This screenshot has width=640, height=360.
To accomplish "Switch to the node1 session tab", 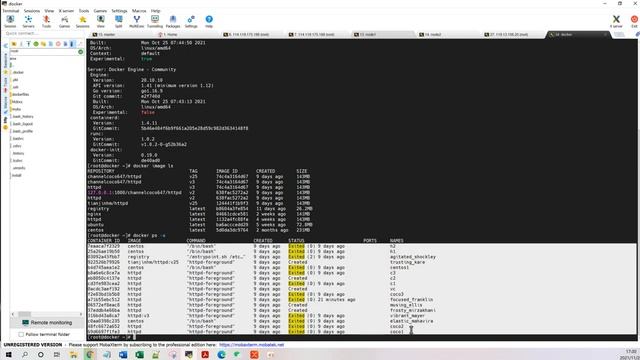I will [x=382, y=35].
